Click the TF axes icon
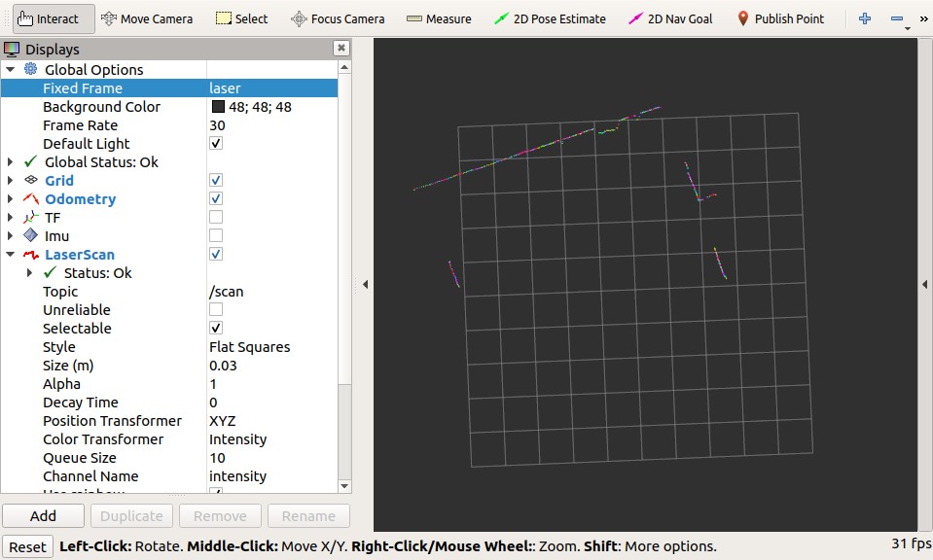This screenshot has height=560, width=933. point(31,217)
